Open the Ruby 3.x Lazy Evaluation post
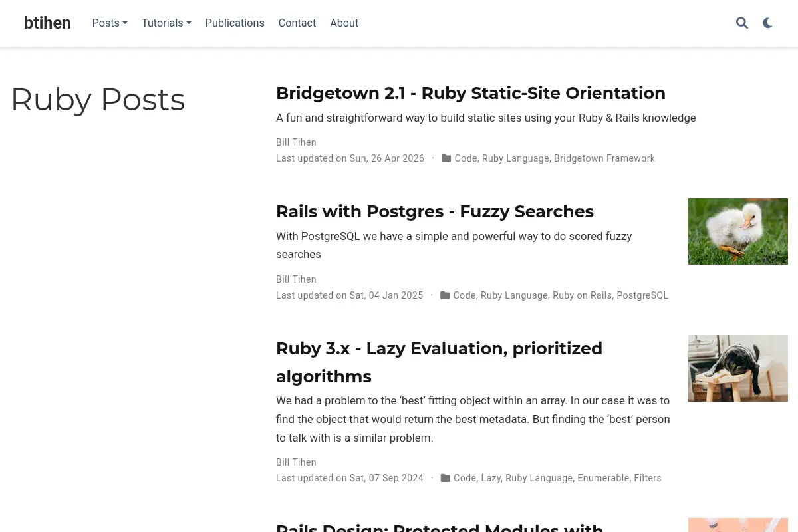This screenshot has width=798, height=532. click(x=439, y=362)
